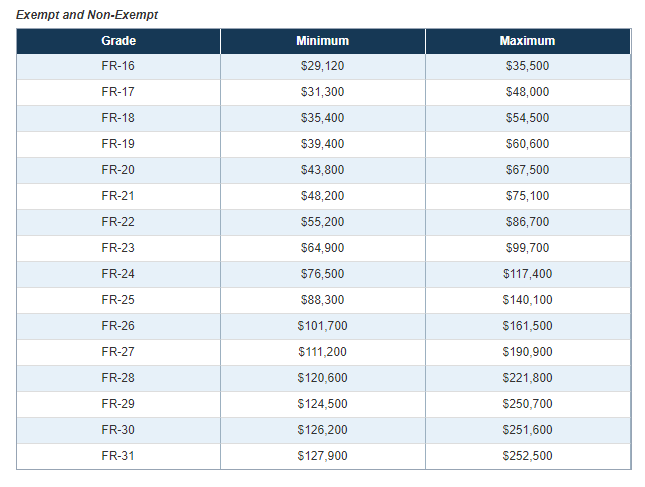Select the FR-18 grade cell
This screenshot has height=487, width=645.
[x=118, y=118]
